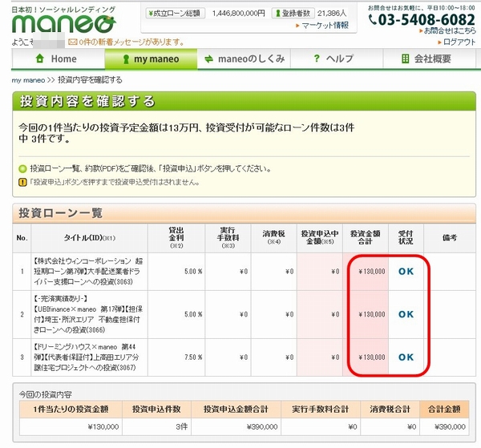Viewport: 481px width, 448px height.
Task: Open the ヘルプ tab
Action: 337,59
